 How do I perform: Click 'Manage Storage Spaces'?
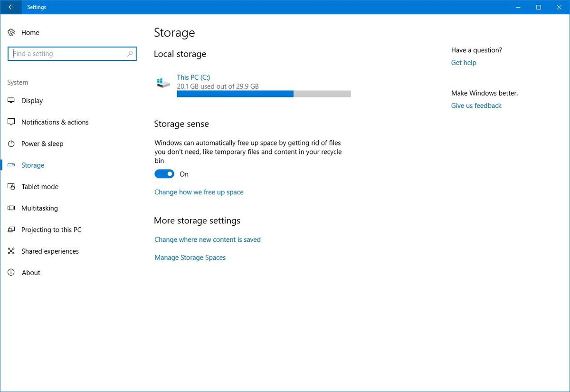pos(190,257)
